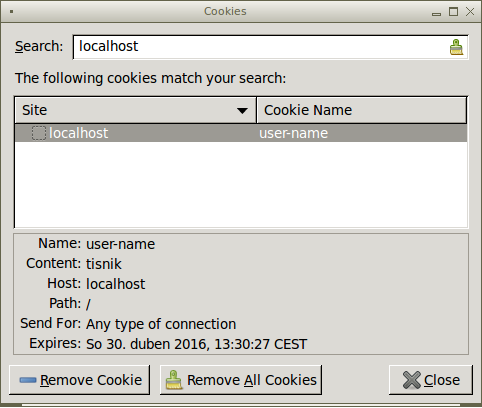Screen dimensions: 482x408
Task: Close Cookies window via title bar X
Action: pos(470,12)
